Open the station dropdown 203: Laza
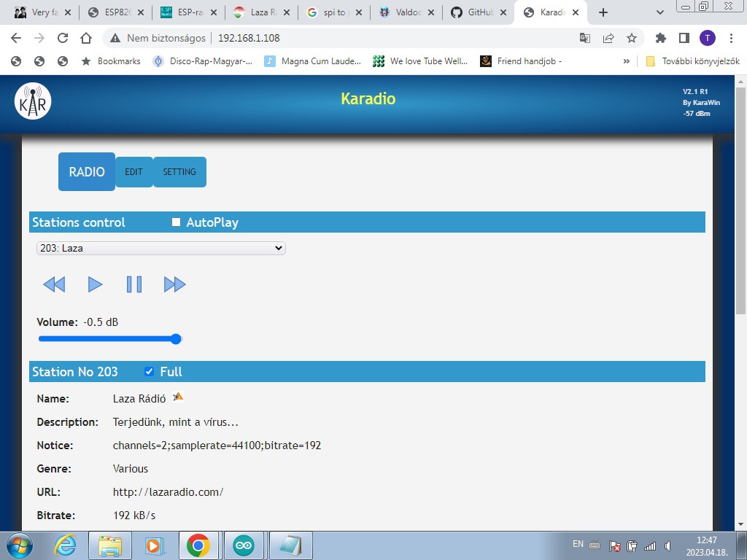This screenshot has height=560, width=747. (x=161, y=248)
